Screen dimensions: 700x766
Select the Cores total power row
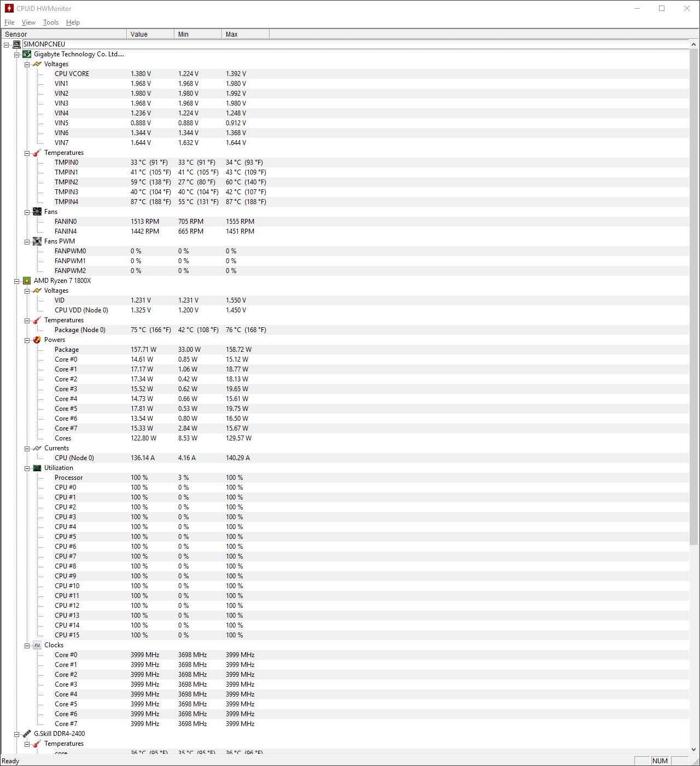[345, 438]
